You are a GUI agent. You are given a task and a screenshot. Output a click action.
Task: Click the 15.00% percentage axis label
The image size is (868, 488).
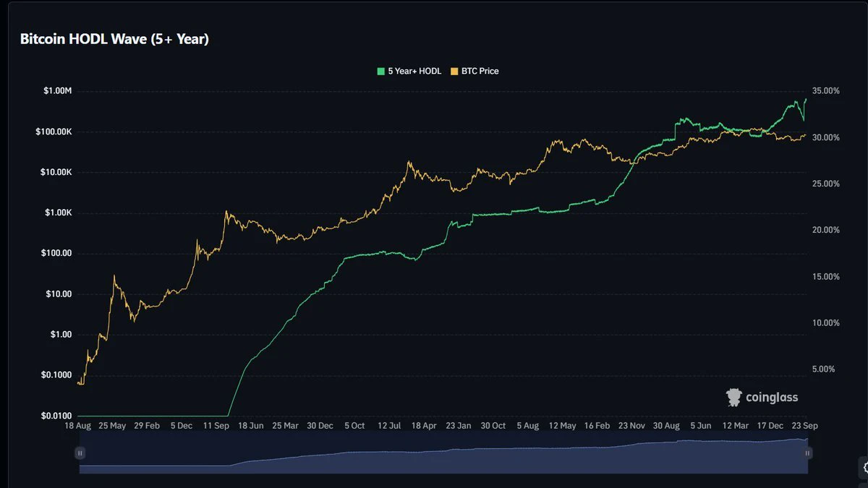click(826, 276)
